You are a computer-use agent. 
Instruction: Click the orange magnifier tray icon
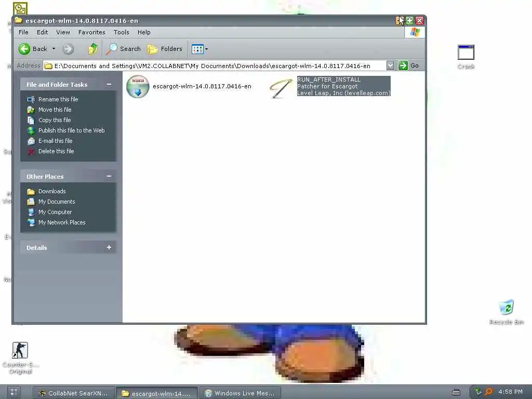tap(488, 392)
